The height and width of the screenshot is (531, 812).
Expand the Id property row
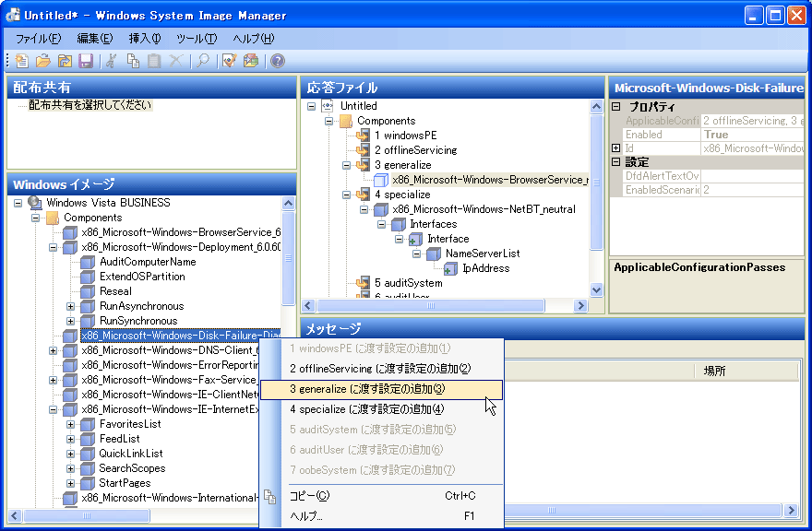coord(616,148)
